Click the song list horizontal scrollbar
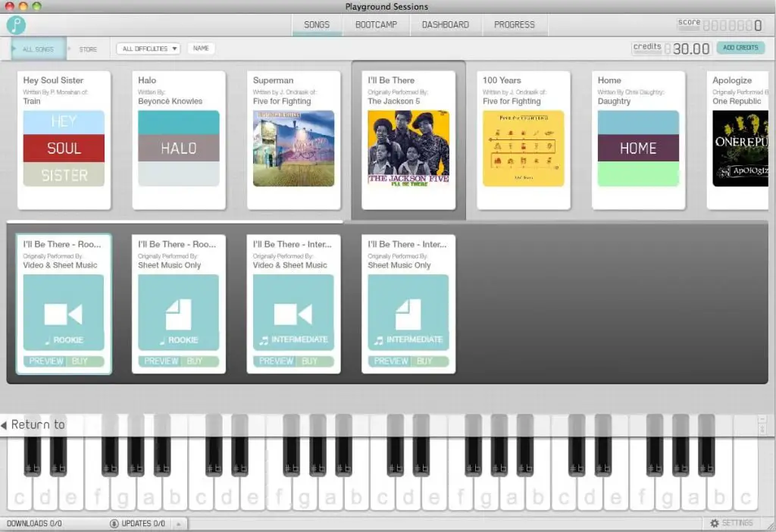Viewport: 776px width, 532px height. point(175,222)
